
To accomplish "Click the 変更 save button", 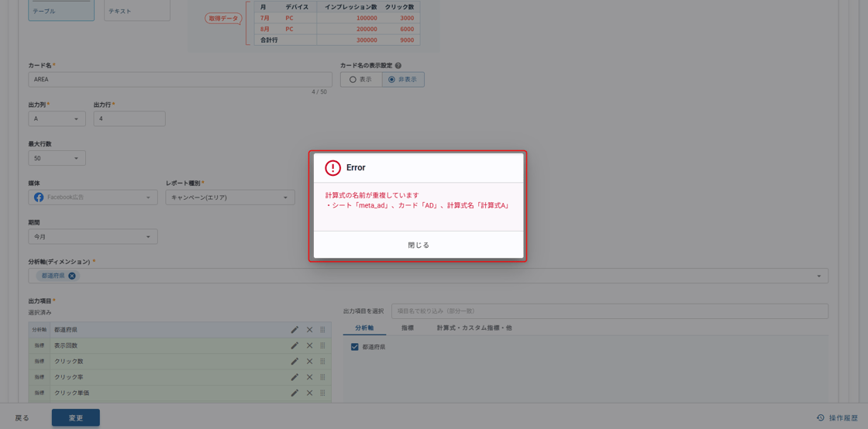I will [76, 418].
